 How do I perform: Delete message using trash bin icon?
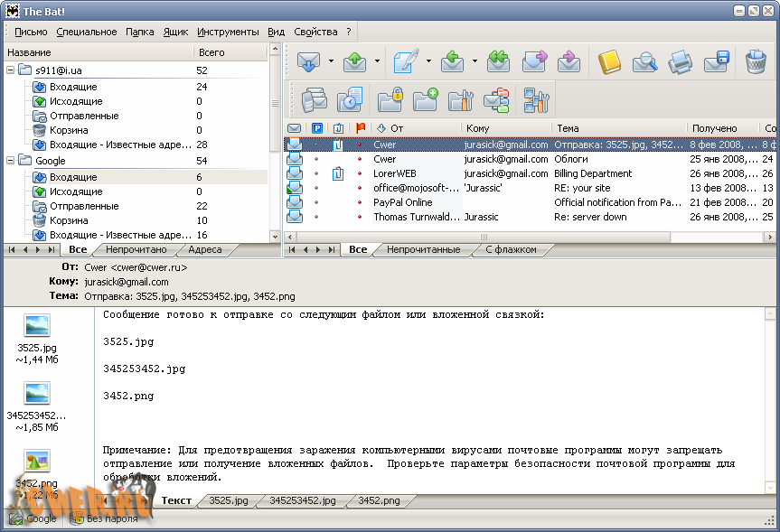[756, 61]
